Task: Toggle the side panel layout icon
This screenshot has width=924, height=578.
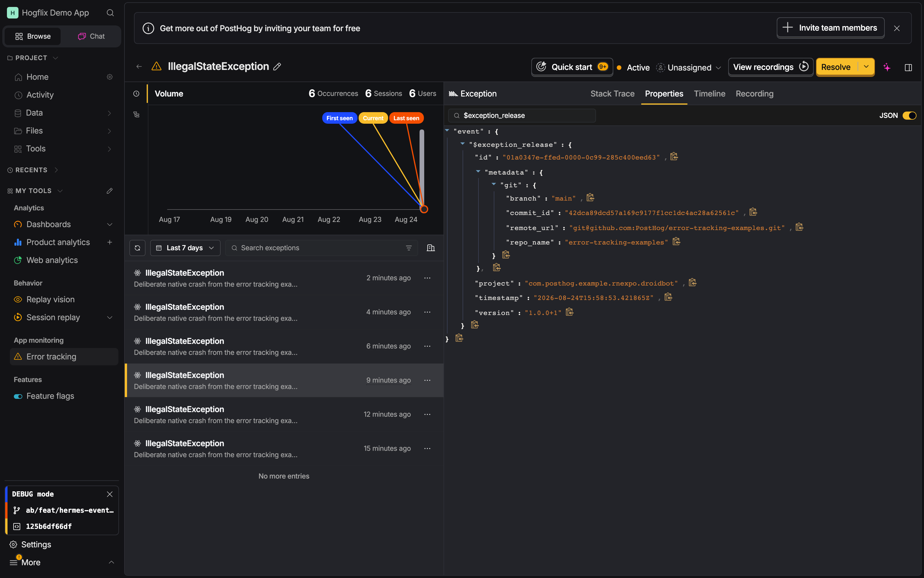Action: (x=908, y=67)
